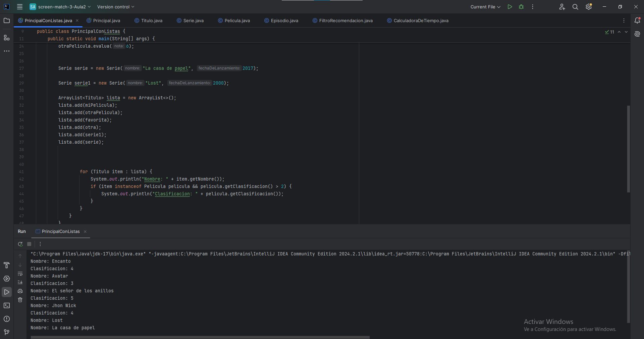This screenshot has width=644, height=339.
Task: Switch to the Titulo.java tab
Action: pos(148,20)
